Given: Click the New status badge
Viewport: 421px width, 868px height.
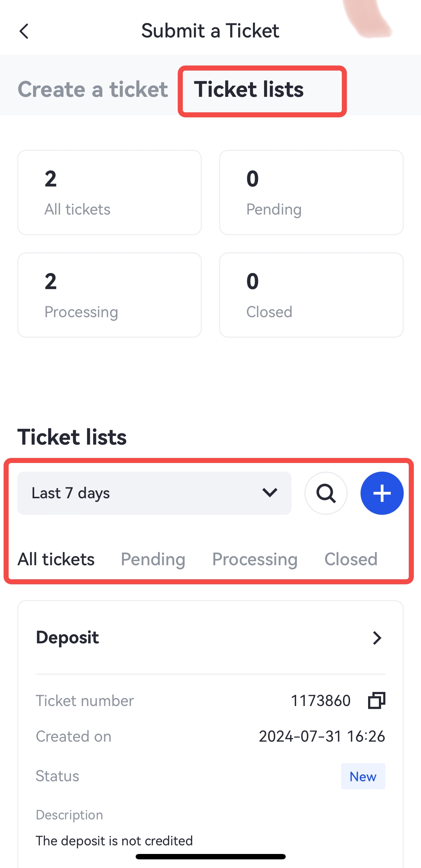Looking at the screenshot, I should click(363, 777).
